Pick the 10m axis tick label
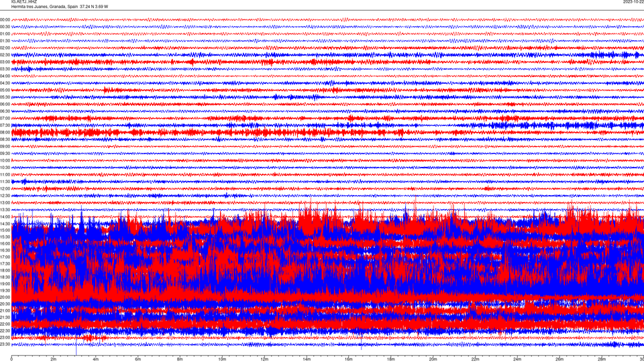 (222, 359)
